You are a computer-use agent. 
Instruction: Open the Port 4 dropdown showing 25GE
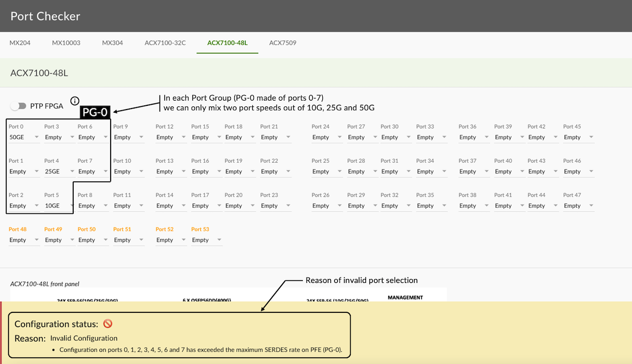(x=59, y=172)
